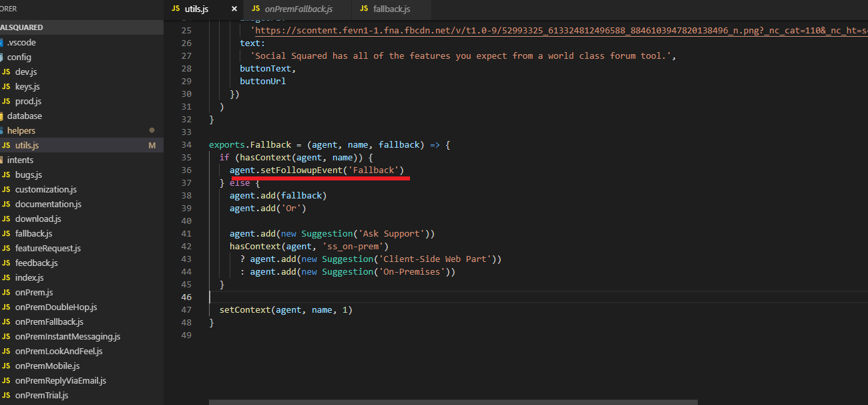Expand the database folder in explorer
Screen dimensions: 868x405
[x=24, y=116]
